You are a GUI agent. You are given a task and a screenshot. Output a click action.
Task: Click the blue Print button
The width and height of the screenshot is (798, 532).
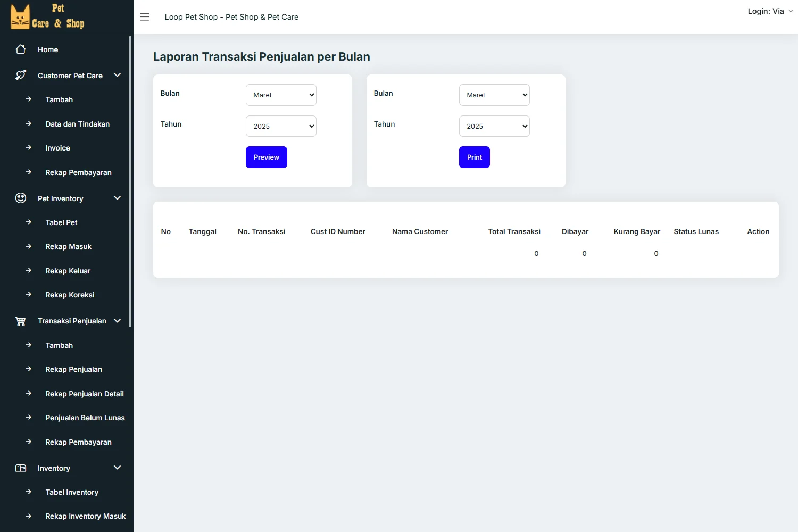pyautogui.click(x=475, y=157)
